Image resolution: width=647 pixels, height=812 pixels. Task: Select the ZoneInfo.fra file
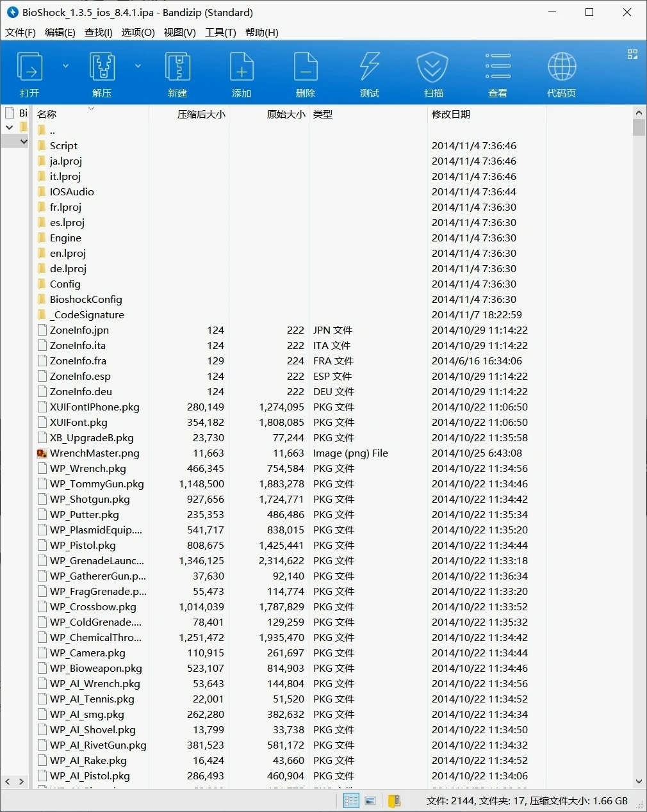click(78, 361)
